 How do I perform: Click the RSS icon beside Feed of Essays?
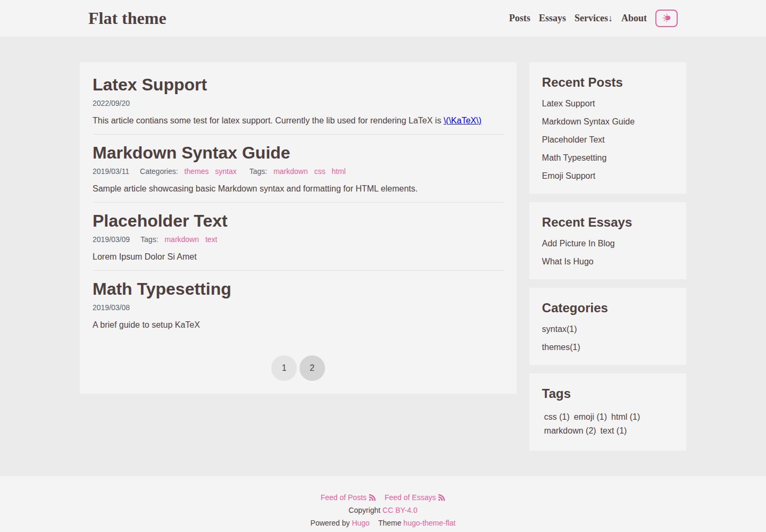click(442, 498)
